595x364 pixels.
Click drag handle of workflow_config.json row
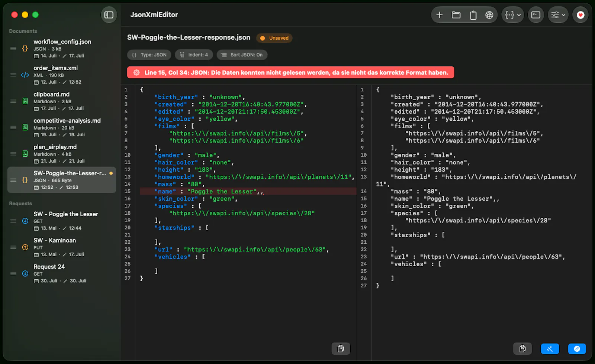click(x=13, y=48)
